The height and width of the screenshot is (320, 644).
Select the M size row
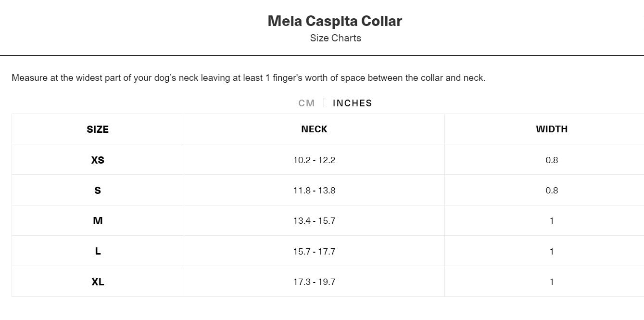[98, 220]
